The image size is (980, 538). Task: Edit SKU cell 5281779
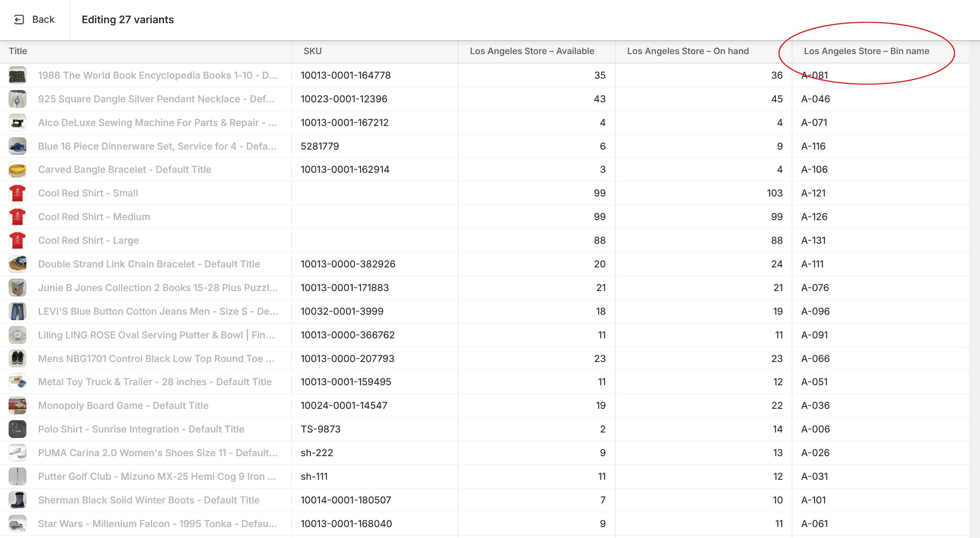pos(375,146)
